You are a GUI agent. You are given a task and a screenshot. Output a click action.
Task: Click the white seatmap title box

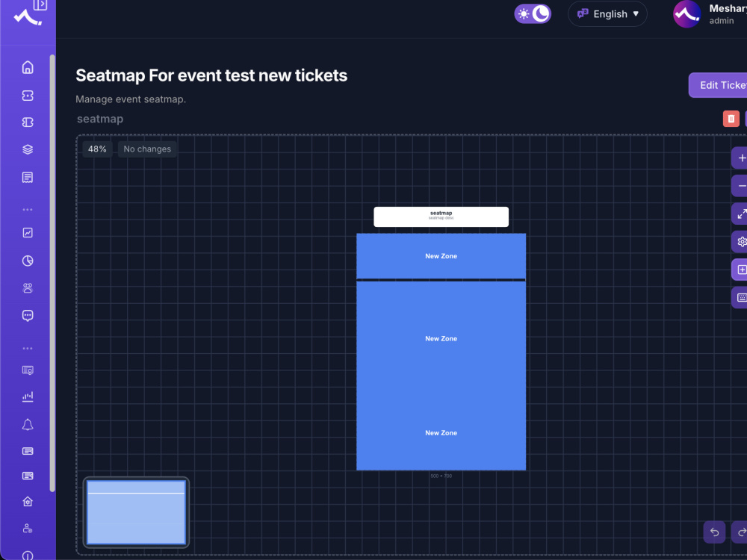point(441,217)
